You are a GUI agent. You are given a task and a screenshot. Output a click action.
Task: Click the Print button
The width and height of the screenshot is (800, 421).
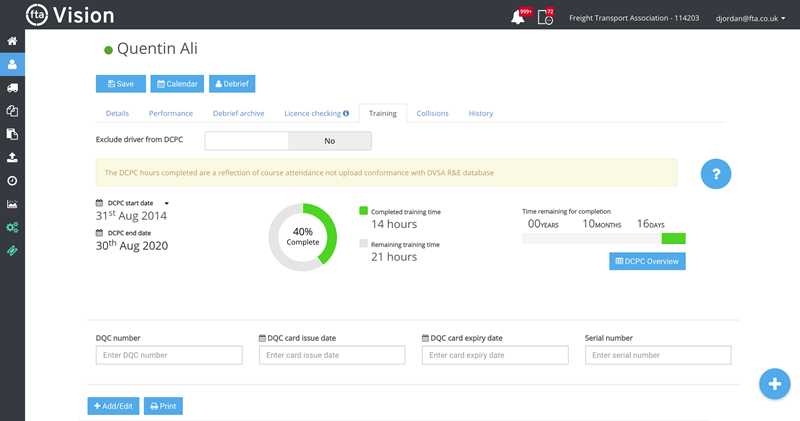[163, 406]
